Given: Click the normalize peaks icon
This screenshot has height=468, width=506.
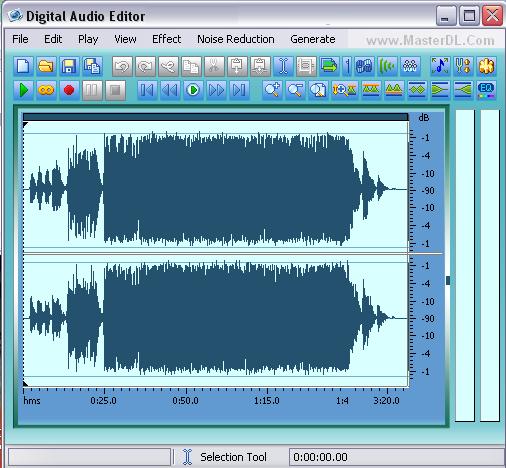Looking at the screenshot, I should 394,90.
